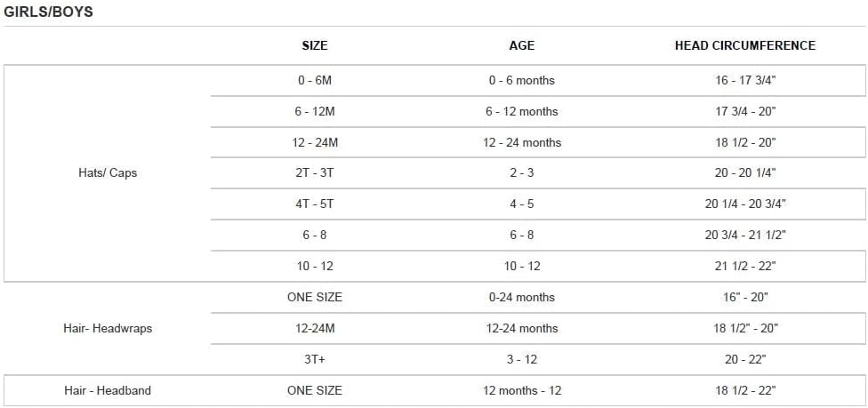
Task: Select the 12 - 24M size cell
Action: click(x=315, y=142)
